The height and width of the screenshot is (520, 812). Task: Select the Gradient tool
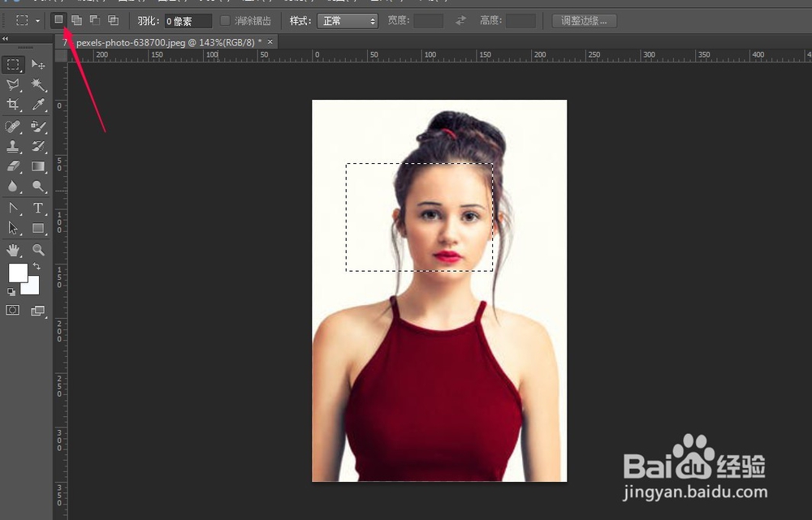tap(38, 166)
